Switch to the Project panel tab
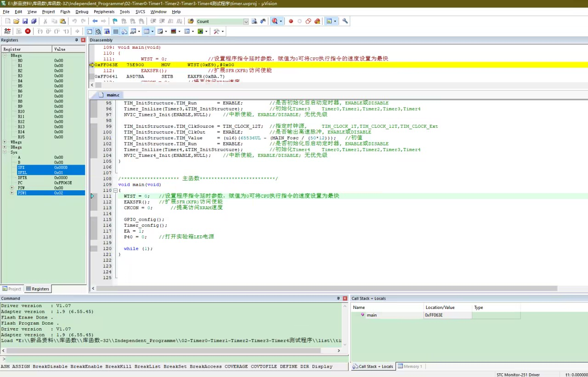The width and height of the screenshot is (588, 377). pos(12,289)
